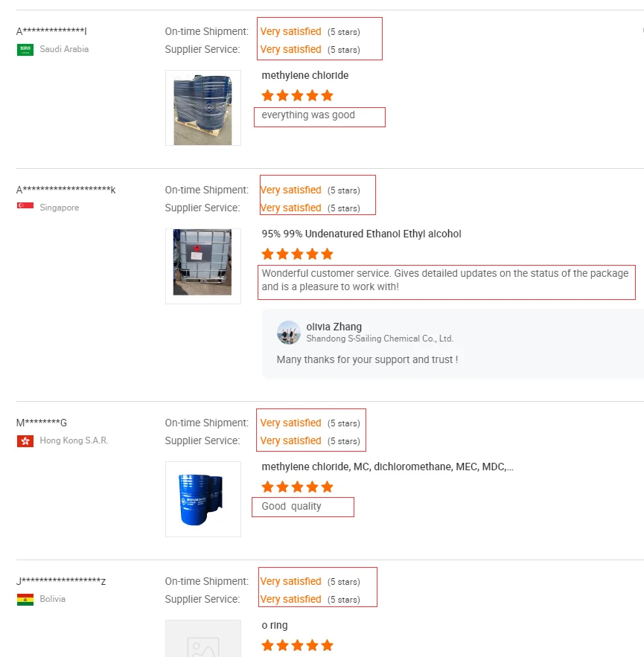This screenshot has width=644, height=657.
Task: Open the ethanol IBC tank photo thumbnail
Action: pyautogui.click(x=203, y=266)
